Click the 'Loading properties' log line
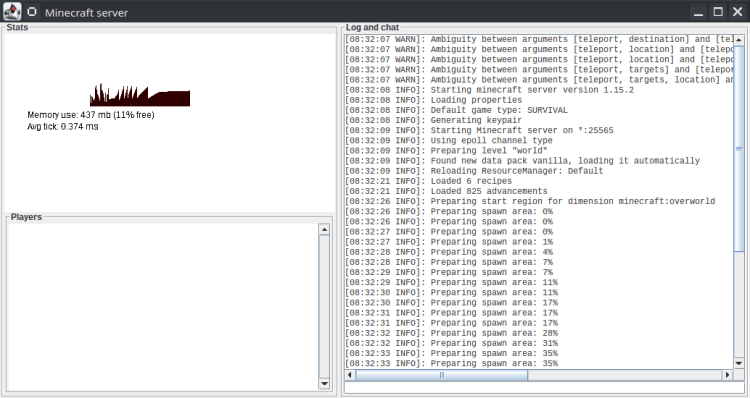This screenshot has width=750, height=398. (x=433, y=100)
